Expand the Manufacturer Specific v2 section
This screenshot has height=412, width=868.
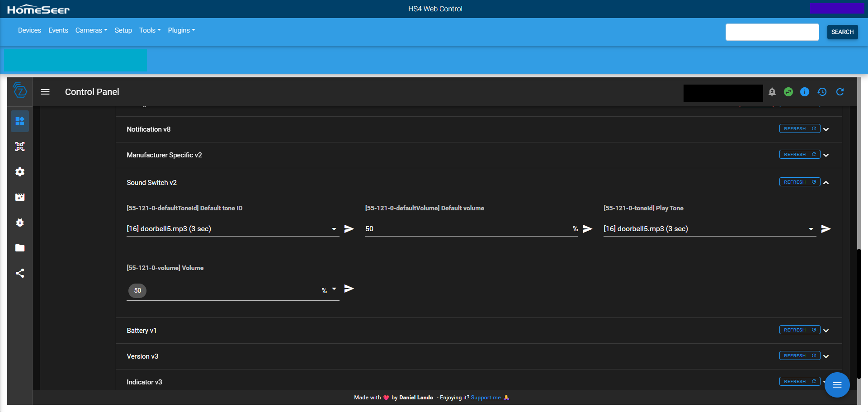click(826, 155)
